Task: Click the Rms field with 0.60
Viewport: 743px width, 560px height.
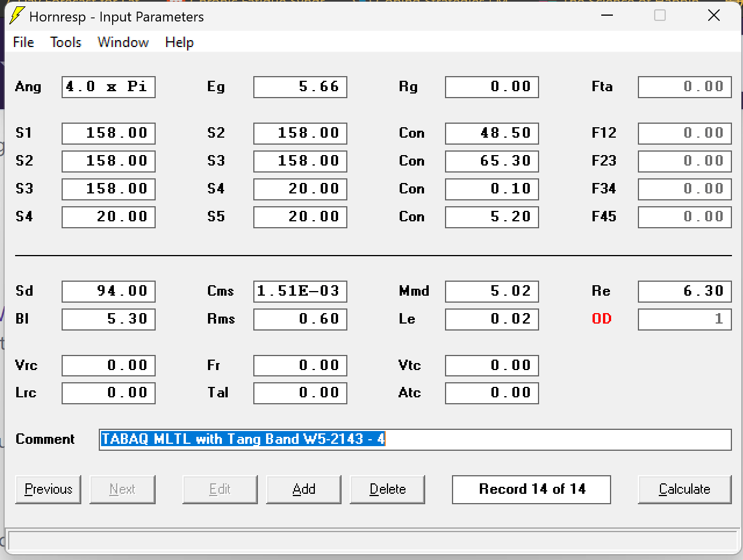Action: 300,319
